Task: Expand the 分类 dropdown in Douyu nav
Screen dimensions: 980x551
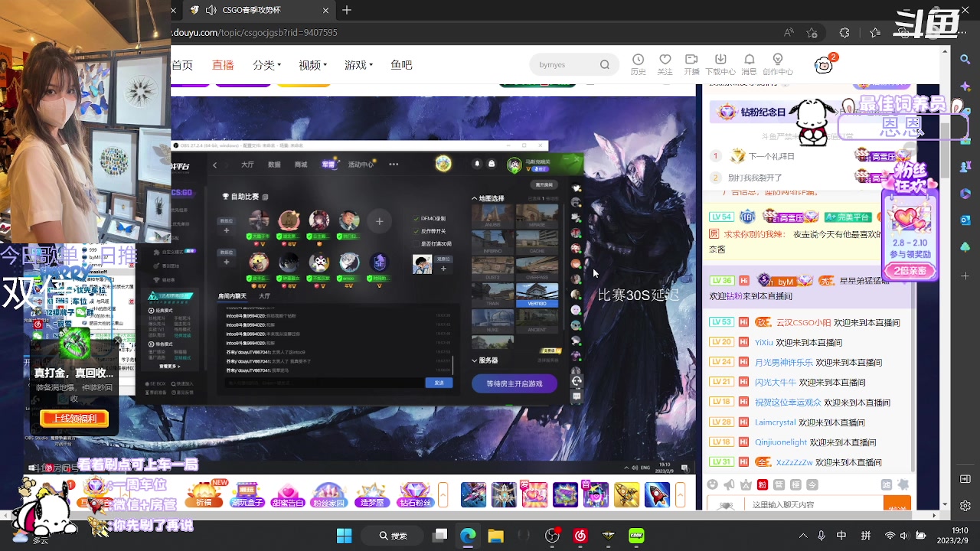Action: pos(267,65)
